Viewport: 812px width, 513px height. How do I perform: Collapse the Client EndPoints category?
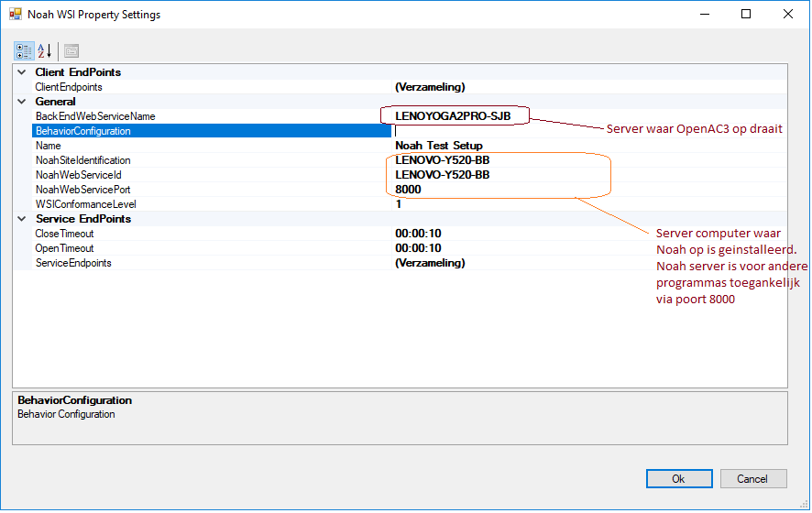click(x=21, y=72)
